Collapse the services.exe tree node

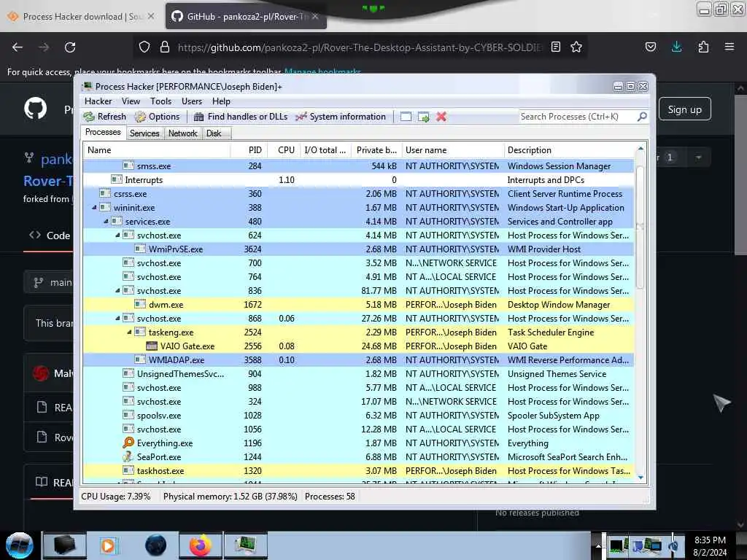pyautogui.click(x=106, y=222)
